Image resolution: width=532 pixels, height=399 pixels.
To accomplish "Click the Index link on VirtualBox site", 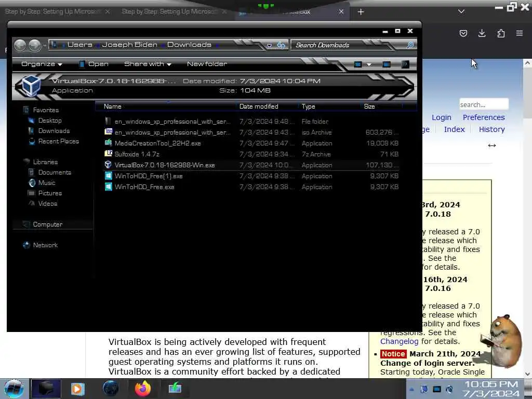I will [454, 129].
